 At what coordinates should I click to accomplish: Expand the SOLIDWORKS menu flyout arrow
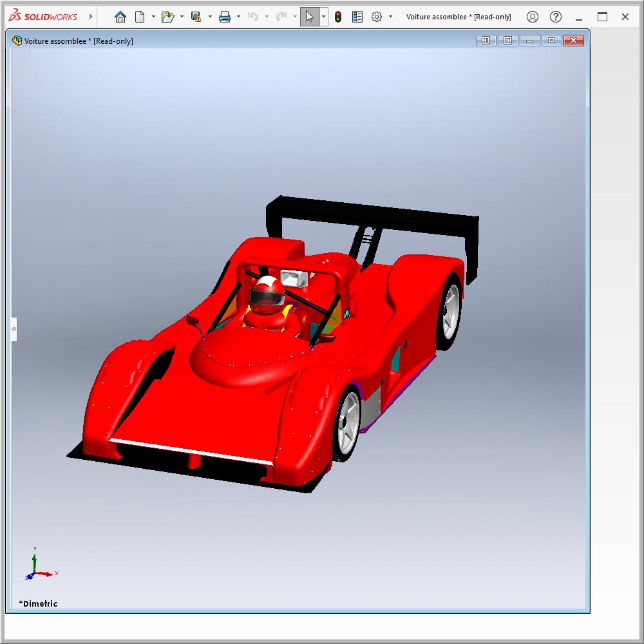point(91,17)
